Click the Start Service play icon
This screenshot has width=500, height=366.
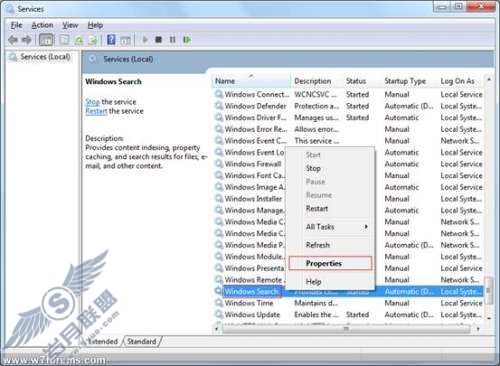[x=145, y=40]
